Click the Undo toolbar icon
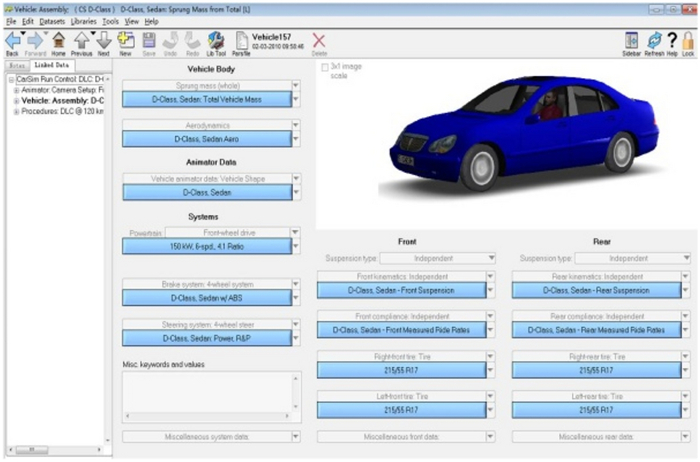Screen dimensions: 700x462 [x=170, y=41]
